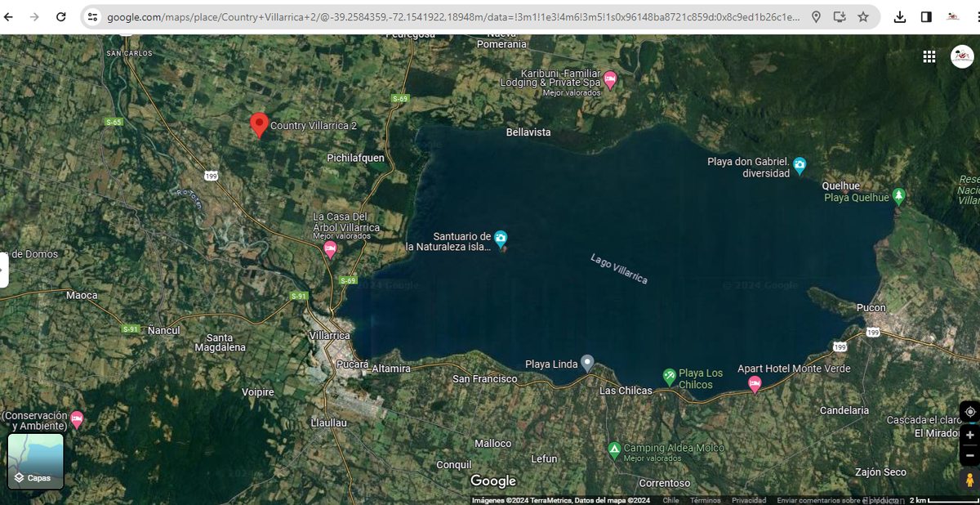Click the Llaullau label
980x505 pixels.
[329, 423]
